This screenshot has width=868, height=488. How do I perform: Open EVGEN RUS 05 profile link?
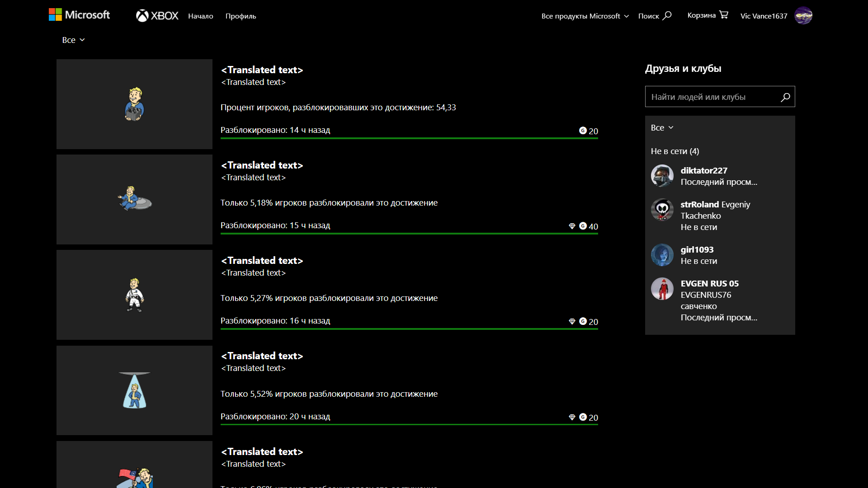pyautogui.click(x=710, y=283)
